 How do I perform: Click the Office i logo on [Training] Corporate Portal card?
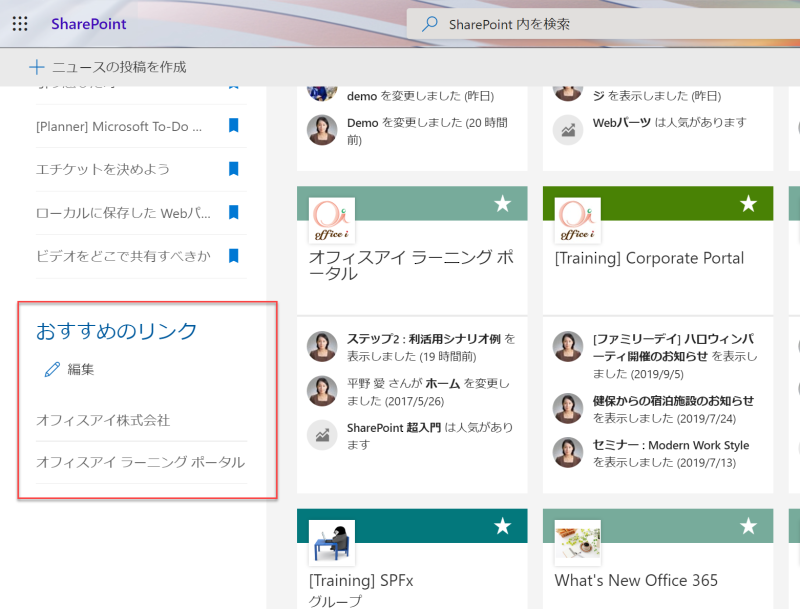tap(577, 219)
